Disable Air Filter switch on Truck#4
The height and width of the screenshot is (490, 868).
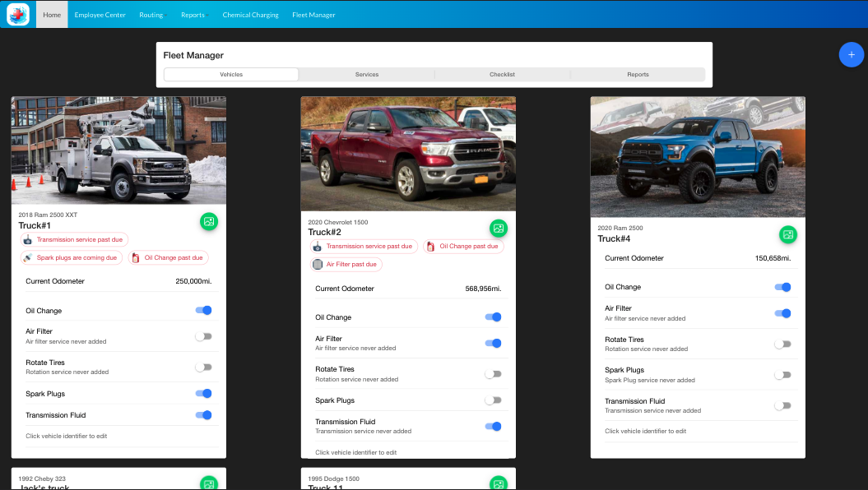(x=782, y=313)
